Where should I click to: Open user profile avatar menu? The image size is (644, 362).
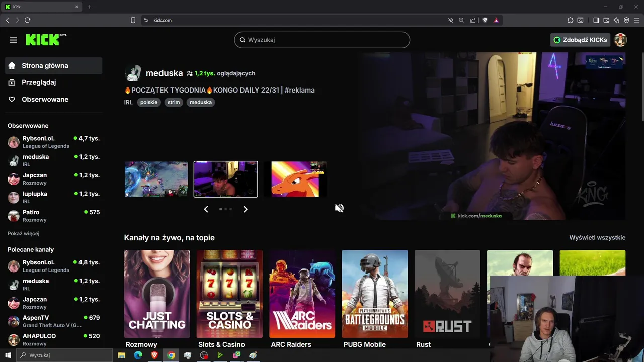tap(620, 40)
